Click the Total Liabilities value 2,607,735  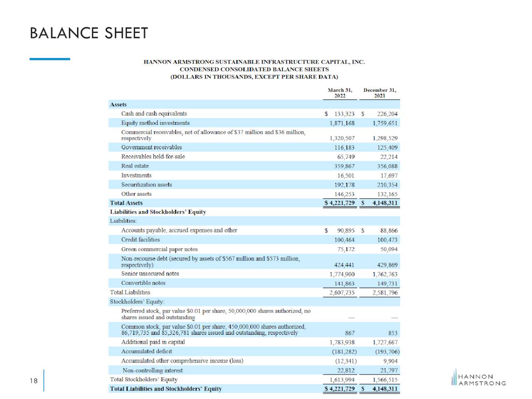(x=342, y=293)
